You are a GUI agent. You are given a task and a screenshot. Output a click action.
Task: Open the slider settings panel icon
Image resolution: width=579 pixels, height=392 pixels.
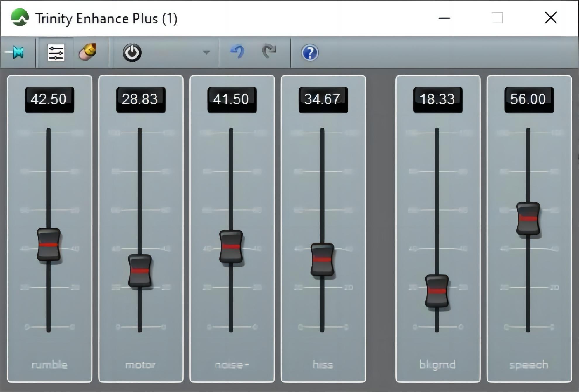pyautogui.click(x=56, y=53)
